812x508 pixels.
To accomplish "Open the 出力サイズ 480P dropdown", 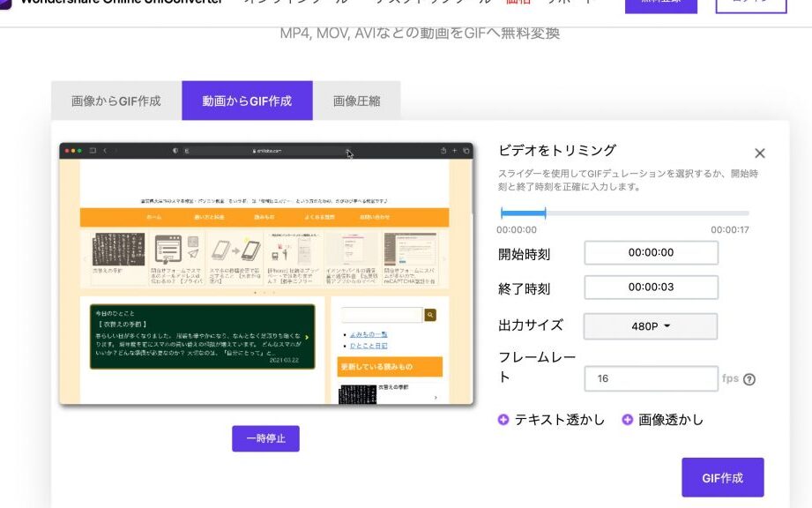I will pos(651,326).
